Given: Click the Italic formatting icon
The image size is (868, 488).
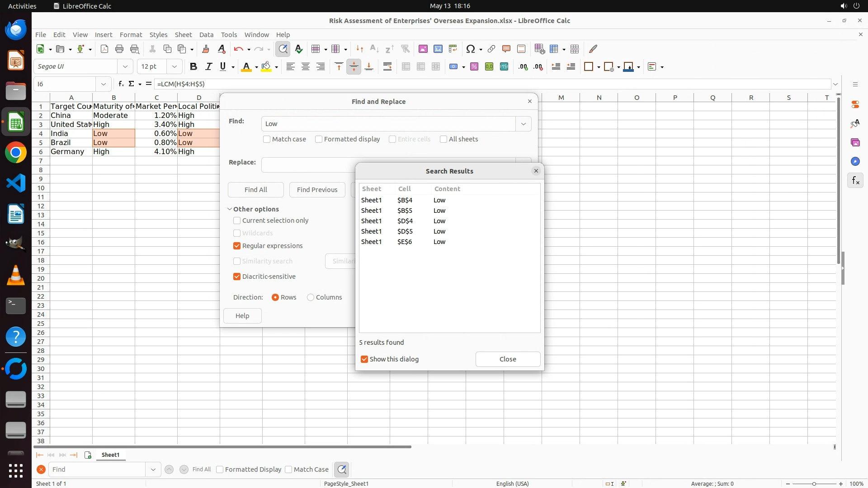Looking at the screenshot, I should tap(208, 67).
